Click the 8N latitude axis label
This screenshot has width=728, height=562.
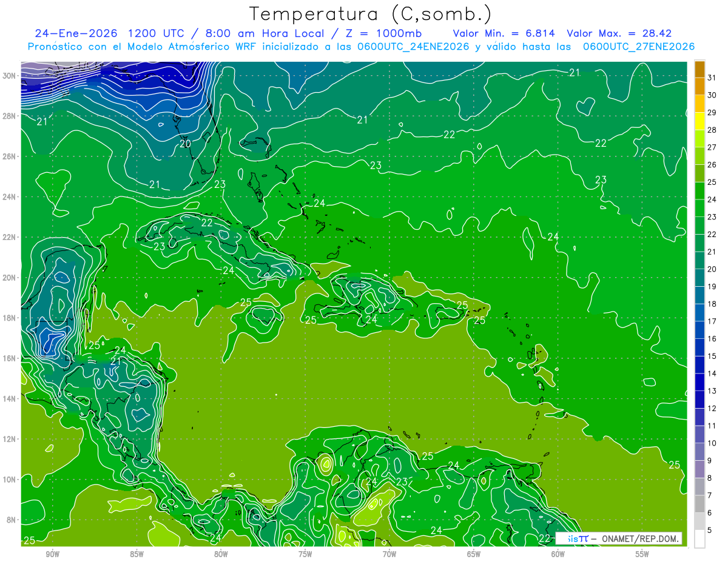tap(12, 520)
